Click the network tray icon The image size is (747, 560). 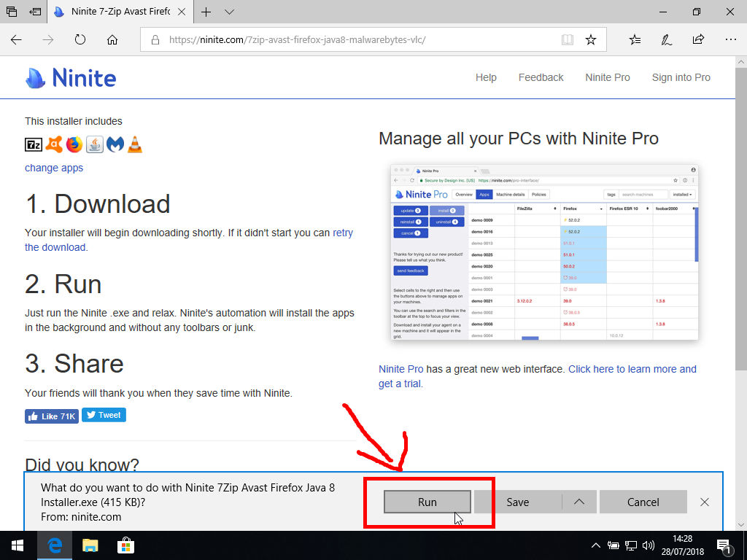[631, 545]
